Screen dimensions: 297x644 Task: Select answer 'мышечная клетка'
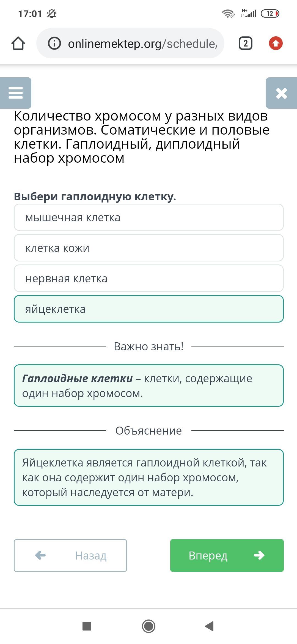pos(148,217)
